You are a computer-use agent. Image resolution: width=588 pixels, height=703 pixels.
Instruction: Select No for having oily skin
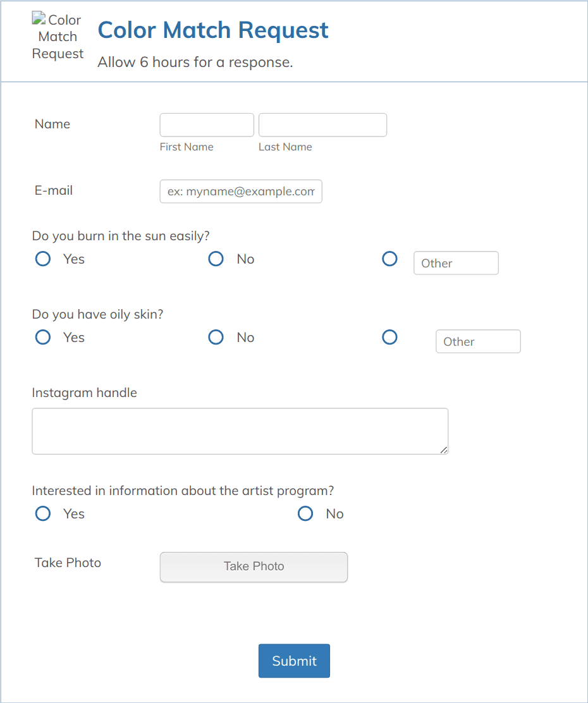[216, 337]
